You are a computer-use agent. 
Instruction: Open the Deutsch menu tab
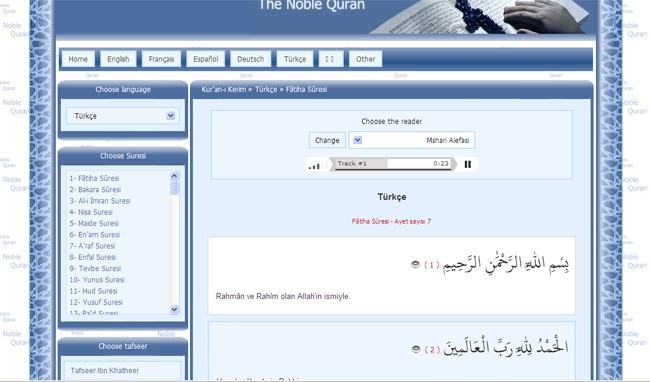click(250, 59)
